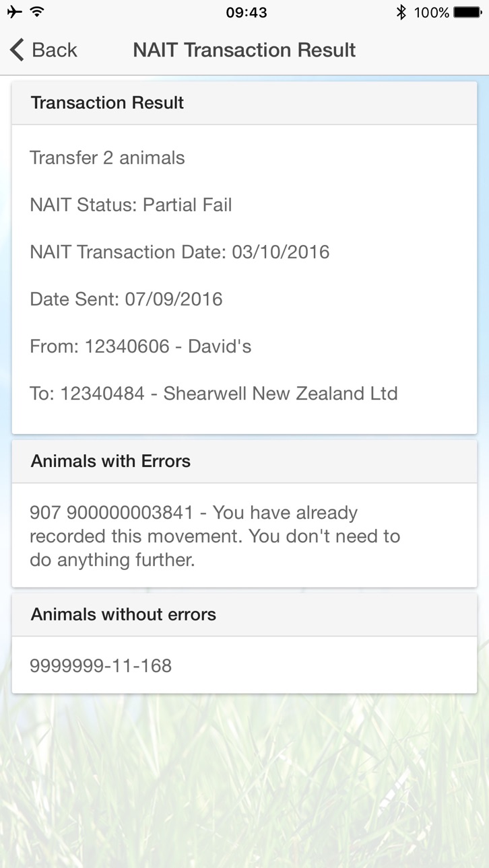Tap the 100% battery percentage text
Image resolution: width=489 pixels, height=868 pixels.
click(432, 12)
